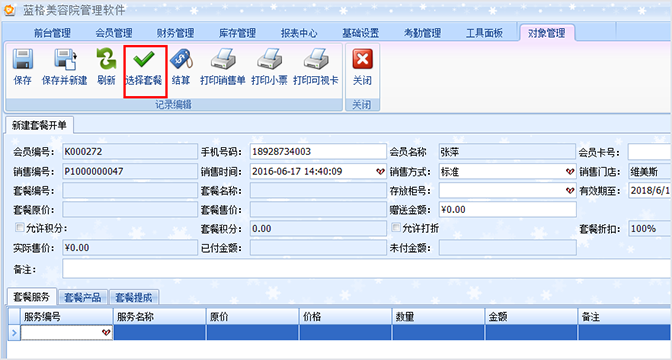Image resolution: width=672 pixels, height=360 pixels.
Task: Open the 基础设置 ribbon tab
Action: click(x=361, y=33)
